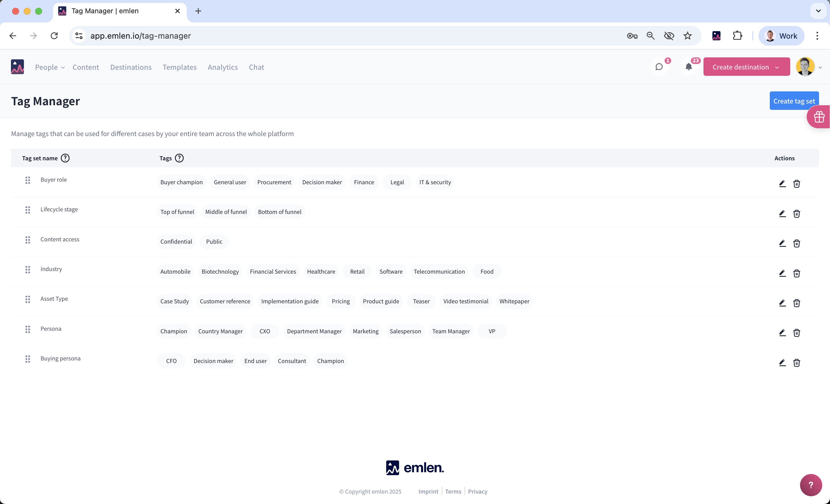The height and width of the screenshot is (504, 830).
Task: Delete the Lifecycle stage tag set
Action: click(x=796, y=214)
